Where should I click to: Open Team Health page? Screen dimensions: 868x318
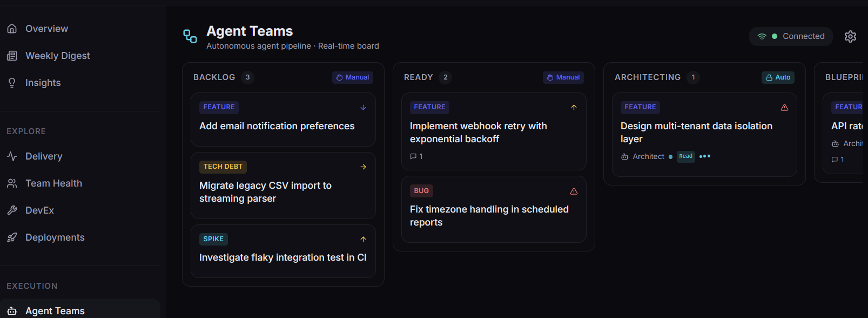pyautogui.click(x=80, y=183)
